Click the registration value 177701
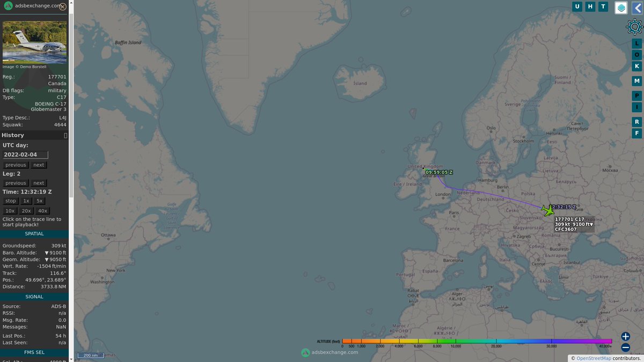 click(x=57, y=77)
